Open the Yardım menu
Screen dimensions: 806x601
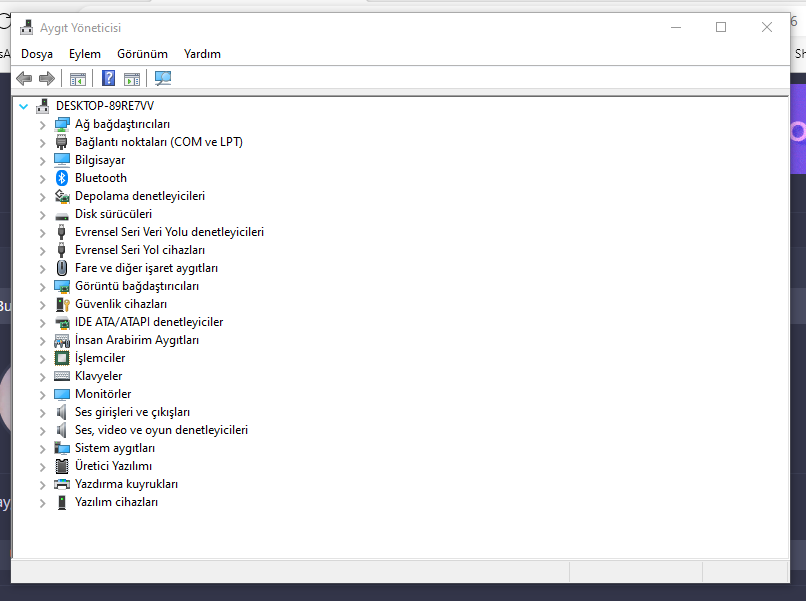[x=202, y=54]
